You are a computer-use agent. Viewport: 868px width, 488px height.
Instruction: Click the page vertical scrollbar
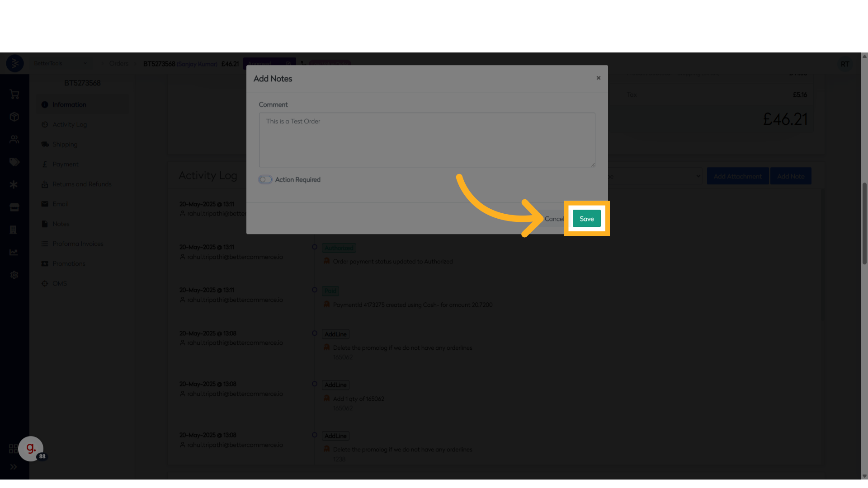(864, 224)
